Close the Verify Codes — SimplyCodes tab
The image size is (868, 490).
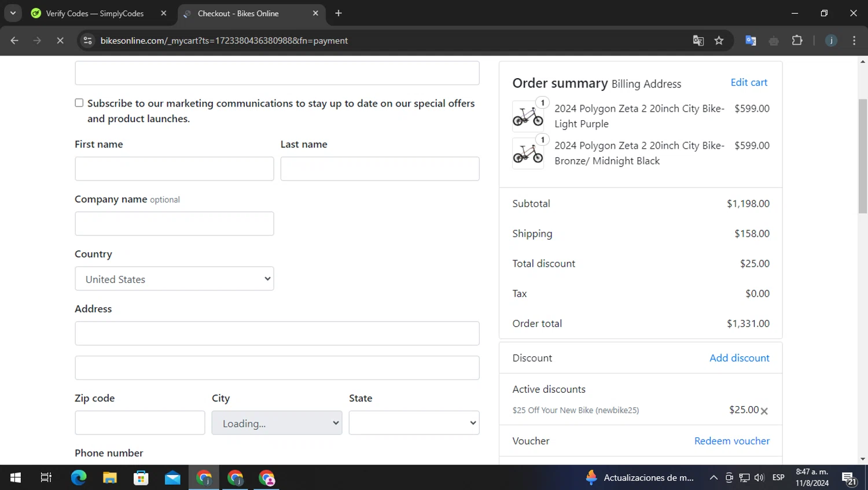[164, 13]
